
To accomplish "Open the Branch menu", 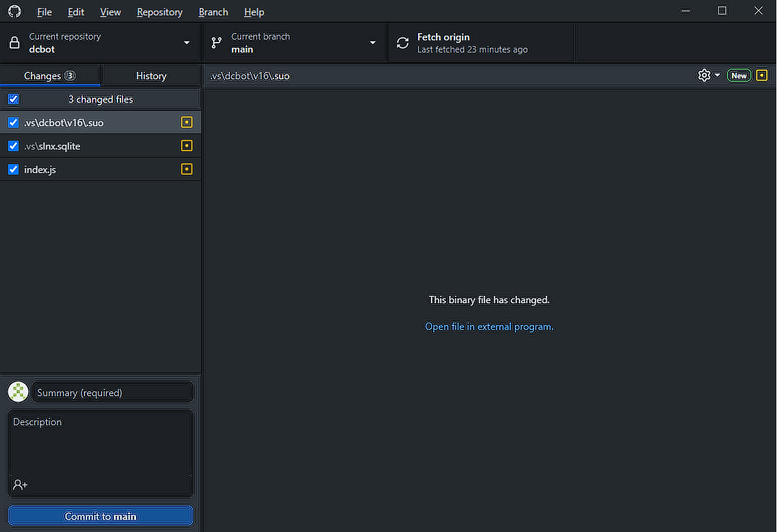I will pos(214,12).
